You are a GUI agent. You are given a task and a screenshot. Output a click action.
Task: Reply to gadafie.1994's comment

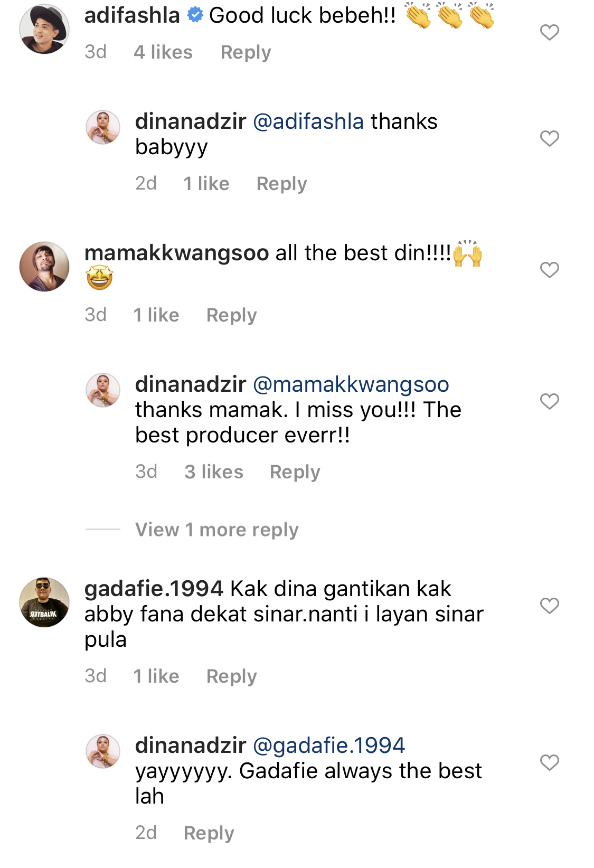point(231,676)
